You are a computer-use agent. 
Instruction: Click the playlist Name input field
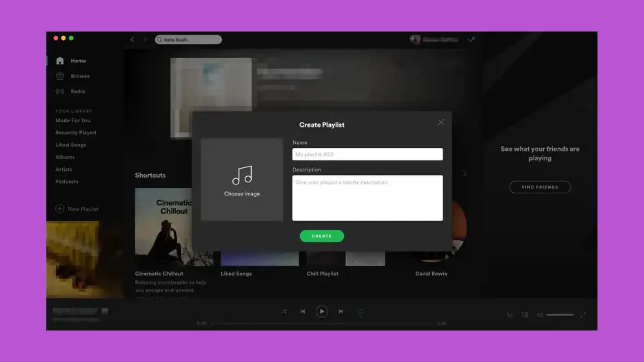[x=367, y=154]
